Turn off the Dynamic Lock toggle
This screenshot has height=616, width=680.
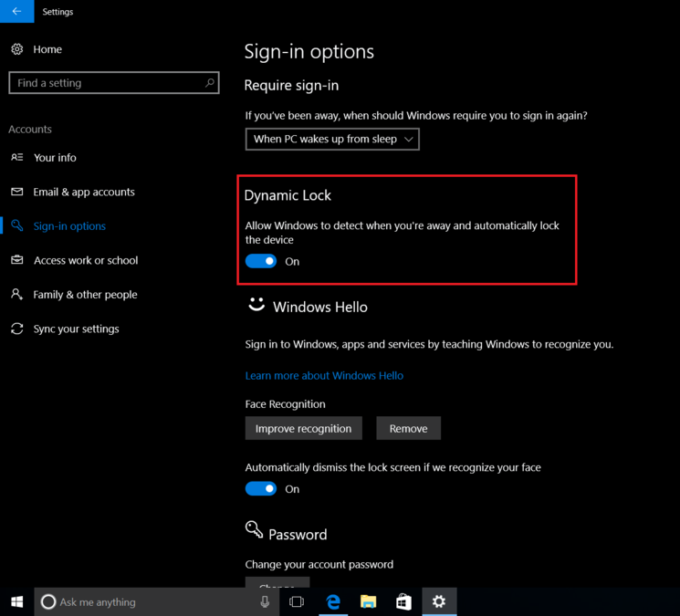(x=261, y=261)
